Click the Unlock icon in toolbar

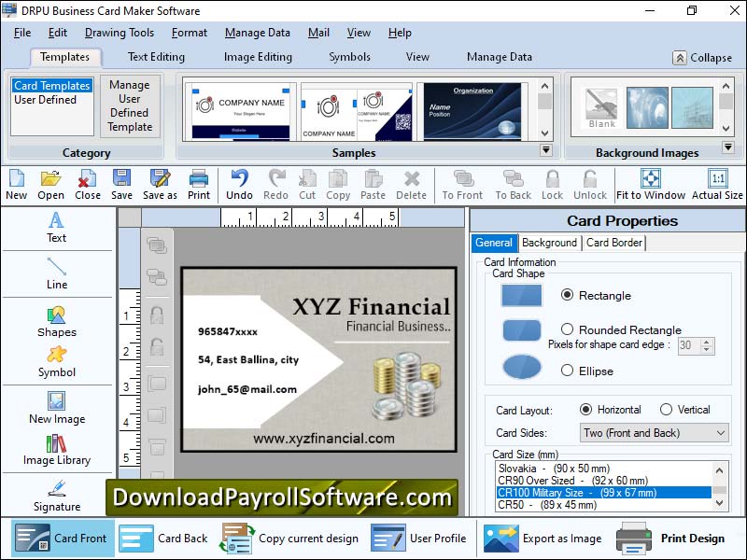tap(590, 185)
